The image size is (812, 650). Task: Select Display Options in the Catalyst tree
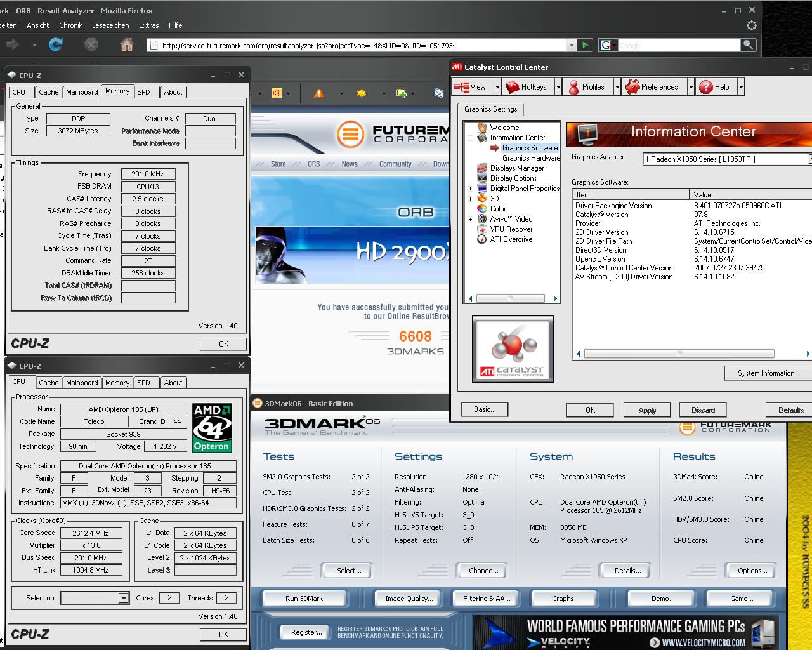click(x=513, y=178)
